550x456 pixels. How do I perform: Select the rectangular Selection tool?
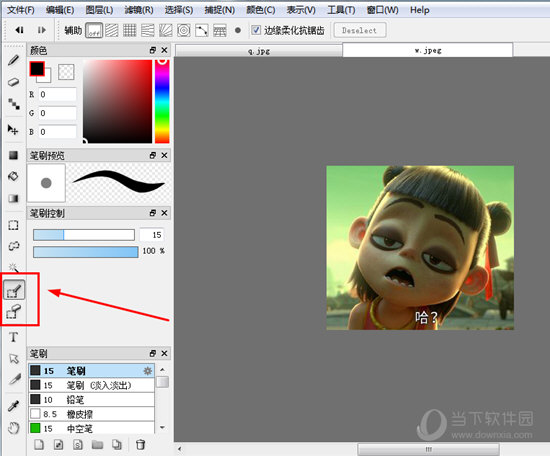click(x=13, y=225)
